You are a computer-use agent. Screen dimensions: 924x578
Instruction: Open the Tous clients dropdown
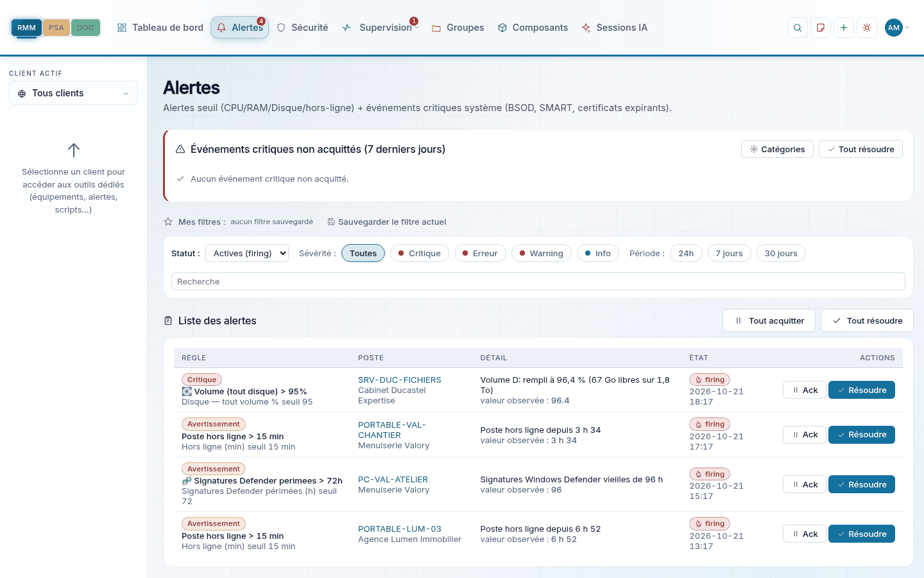[x=73, y=93]
